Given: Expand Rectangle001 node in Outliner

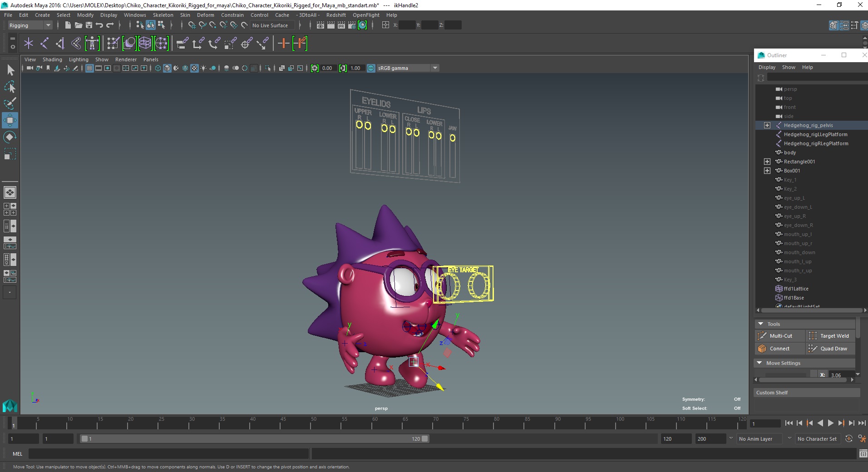Looking at the screenshot, I should tap(767, 162).
